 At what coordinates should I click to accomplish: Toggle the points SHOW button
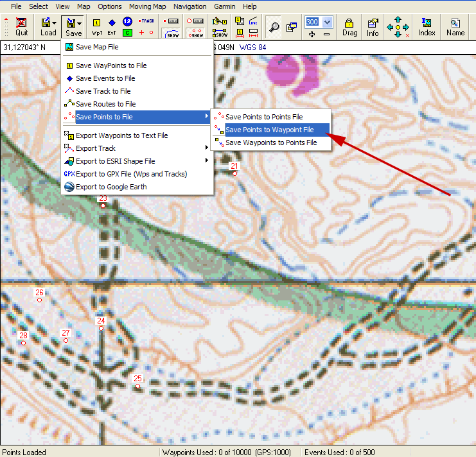(195, 33)
